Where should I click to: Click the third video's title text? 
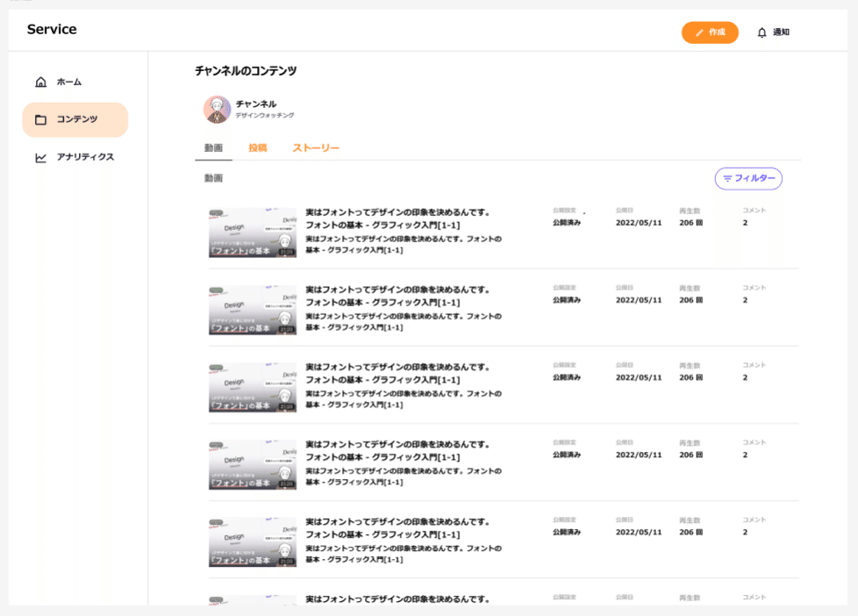[397, 373]
